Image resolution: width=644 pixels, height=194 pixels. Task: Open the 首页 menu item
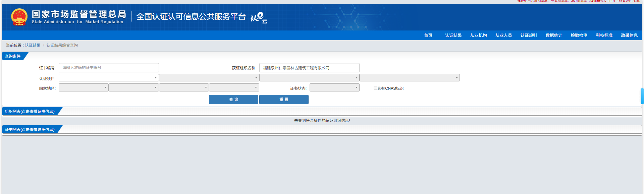428,35
